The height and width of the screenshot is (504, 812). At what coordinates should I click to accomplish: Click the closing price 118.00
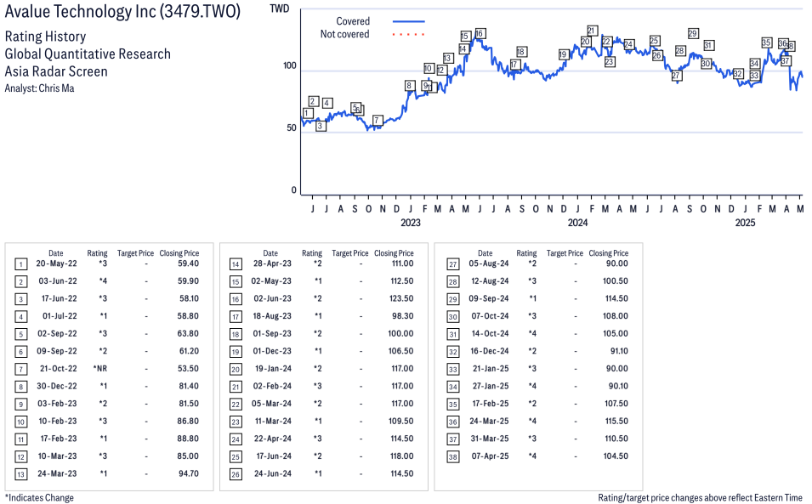point(401,456)
